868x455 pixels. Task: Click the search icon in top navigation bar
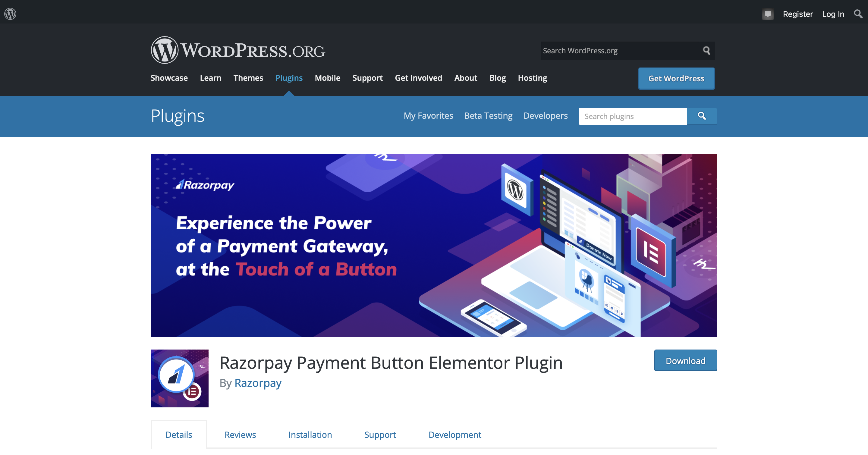(859, 13)
